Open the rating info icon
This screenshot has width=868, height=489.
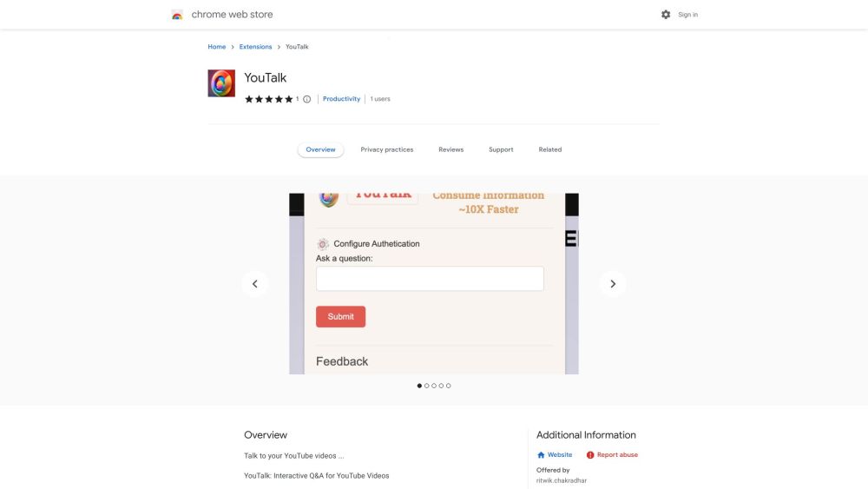306,99
